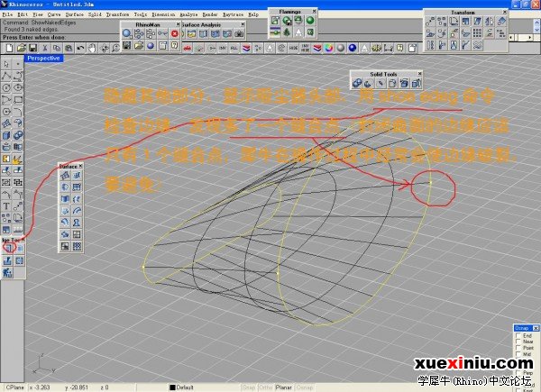Select the Rectangle tool in left toolbar
The width and height of the screenshot is (541, 392).
18,100
